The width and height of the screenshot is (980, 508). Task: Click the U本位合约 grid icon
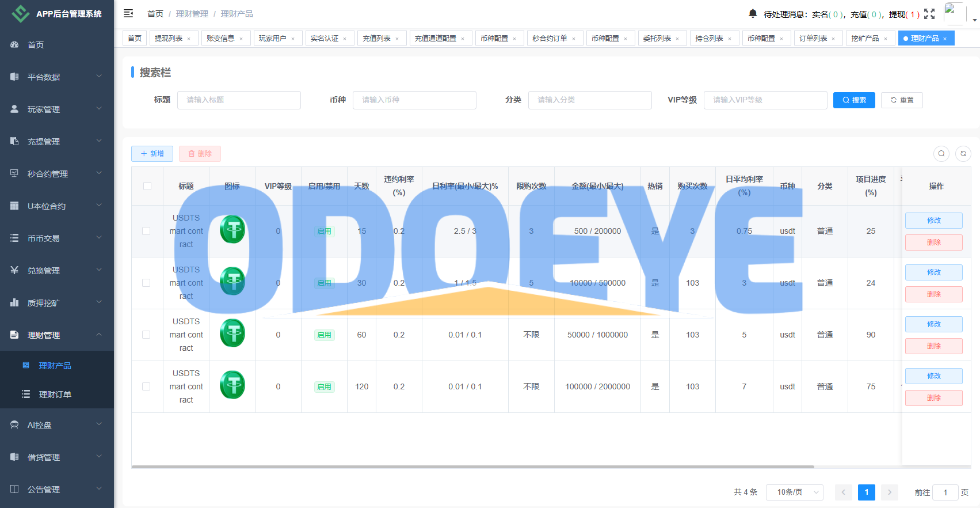click(14, 206)
